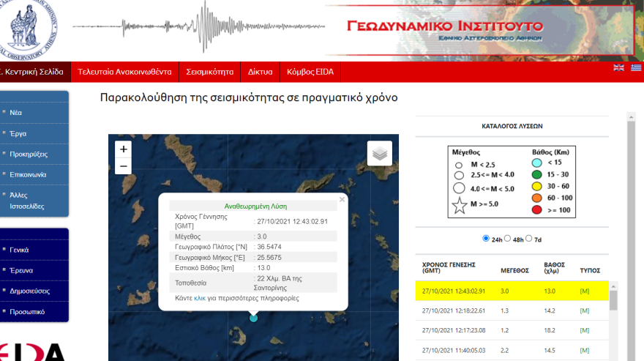Click the page's vertical scrollbar

click(x=630, y=220)
